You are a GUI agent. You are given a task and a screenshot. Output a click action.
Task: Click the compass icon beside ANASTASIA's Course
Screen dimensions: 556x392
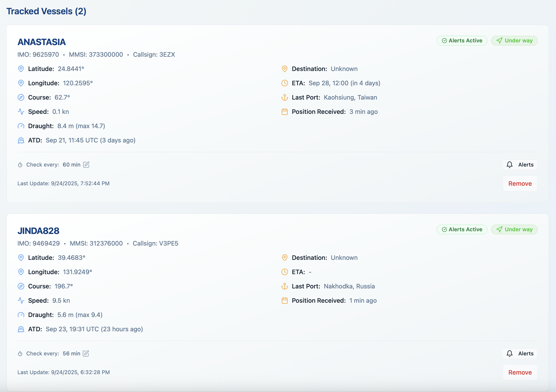pos(21,97)
